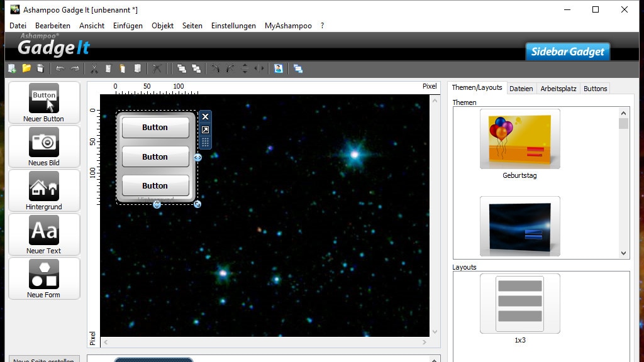Click the canvas horizontal scrollbar right arrow
Image resolution: width=644 pixels, height=362 pixels.
pos(425,343)
